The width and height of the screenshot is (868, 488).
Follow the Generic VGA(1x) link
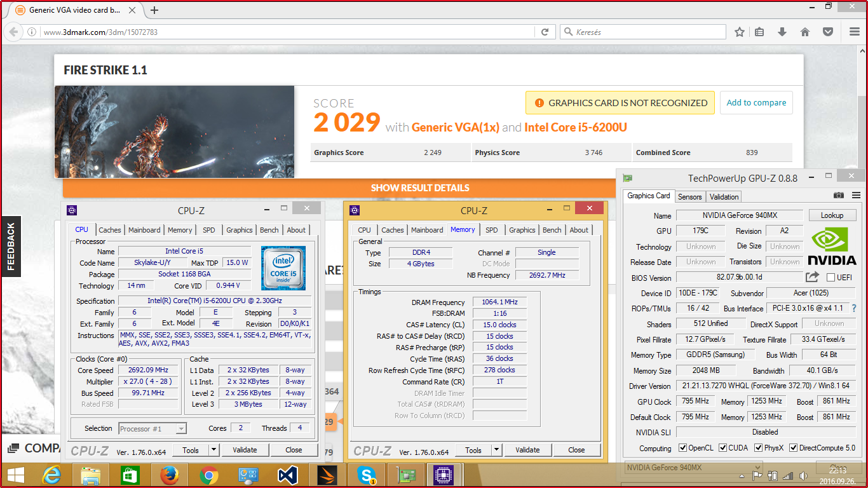coord(456,127)
